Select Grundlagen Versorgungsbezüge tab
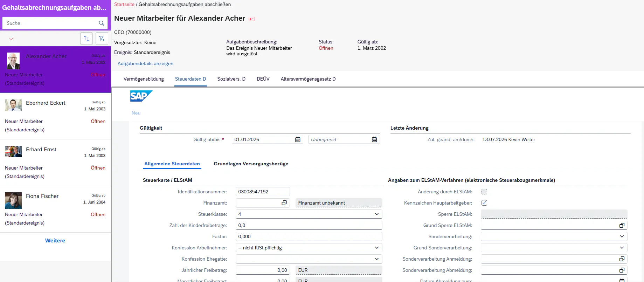The image size is (644, 282). pos(251,164)
